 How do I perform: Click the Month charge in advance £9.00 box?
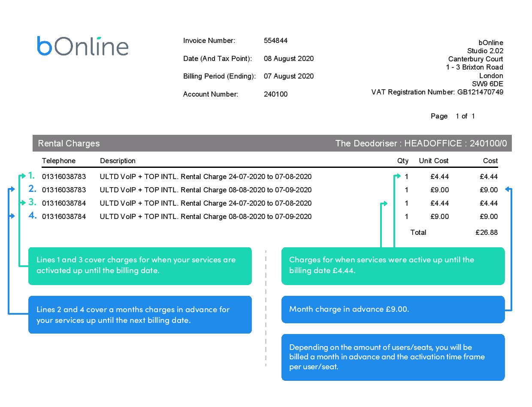[393, 310]
